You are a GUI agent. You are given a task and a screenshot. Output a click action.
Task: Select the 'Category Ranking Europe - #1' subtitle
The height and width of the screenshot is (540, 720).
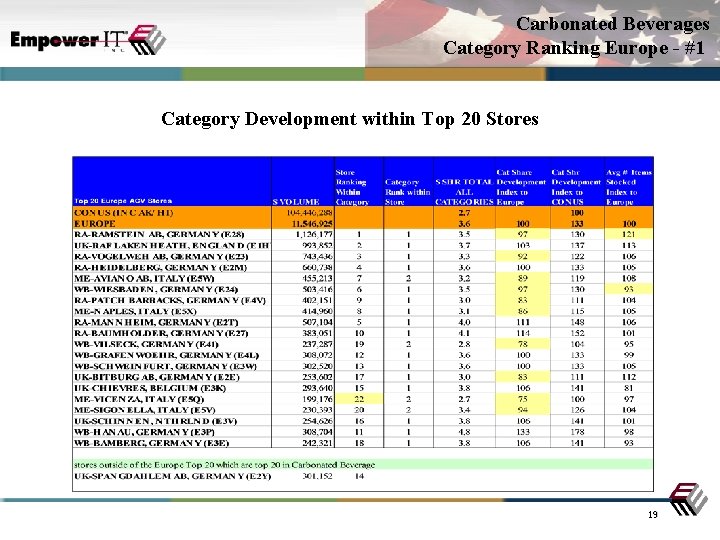point(574,48)
